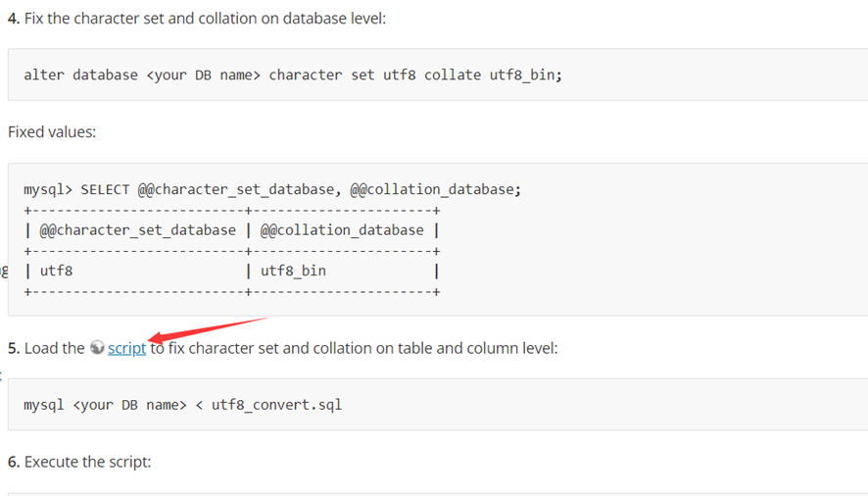The width and height of the screenshot is (868, 496).
Task: Click "Fix the character set and collation" heading text
Action: click(x=147, y=19)
